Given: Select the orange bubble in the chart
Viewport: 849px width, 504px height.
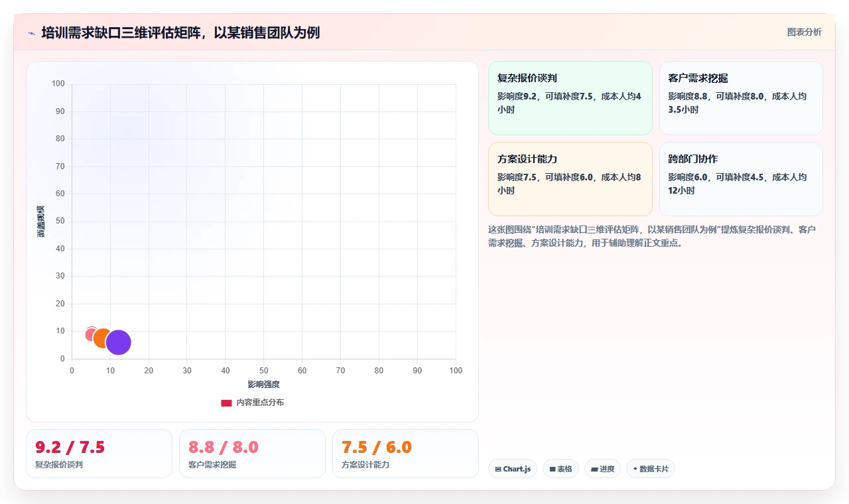Looking at the screenshot, I should (x=103, y=338).
